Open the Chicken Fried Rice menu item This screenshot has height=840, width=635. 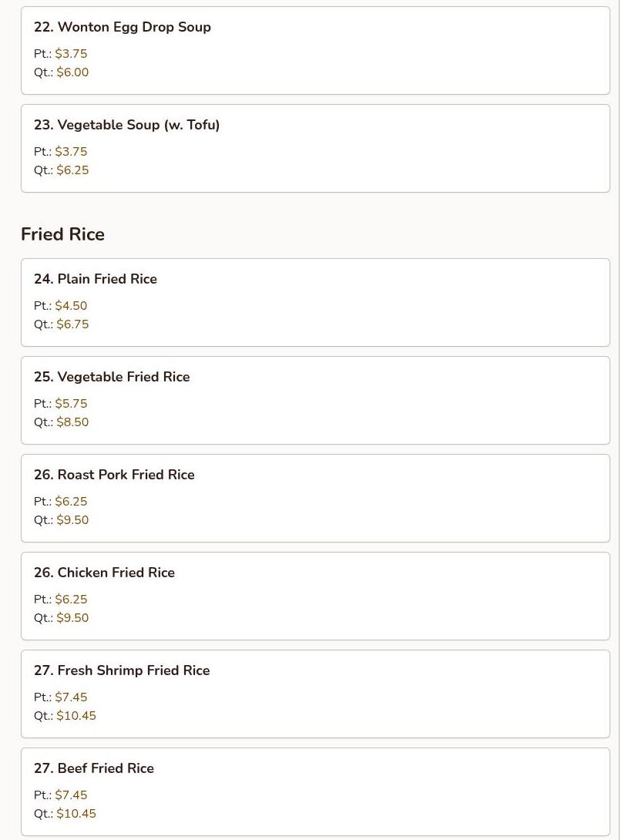(x=104, y=573)
